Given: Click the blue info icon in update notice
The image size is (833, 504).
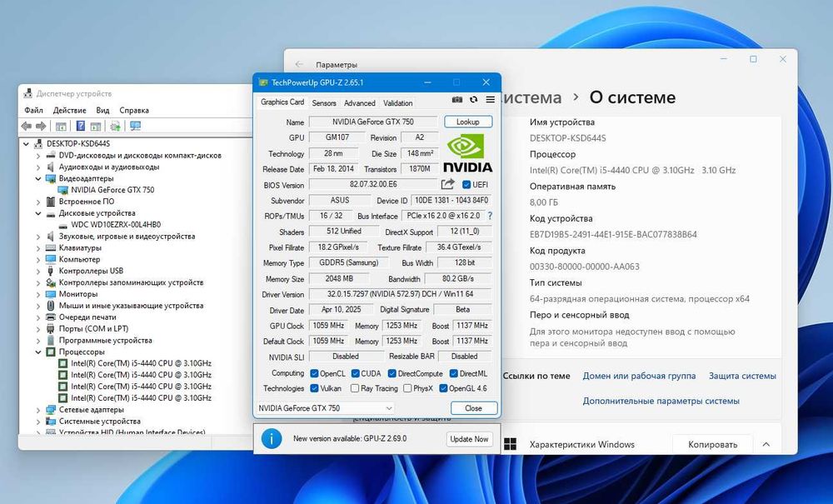Looking at the screenshot, I should (272, 439).
